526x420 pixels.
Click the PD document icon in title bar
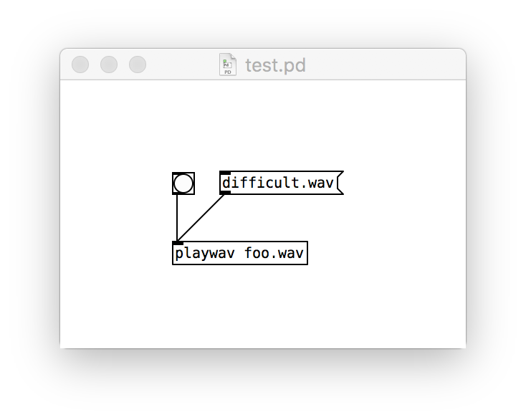[x=228, y=65]
